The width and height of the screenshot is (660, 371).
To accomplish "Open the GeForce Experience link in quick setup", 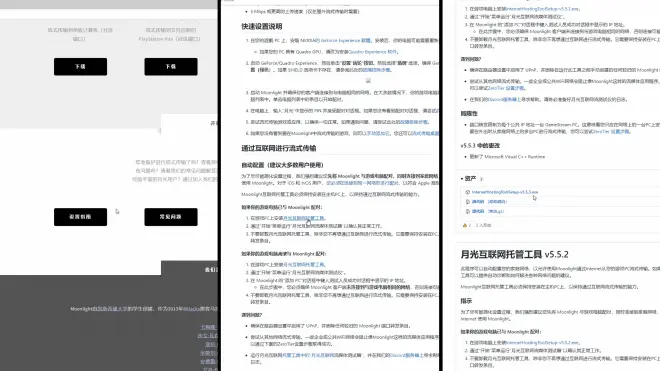I will (x=345, y=41).
